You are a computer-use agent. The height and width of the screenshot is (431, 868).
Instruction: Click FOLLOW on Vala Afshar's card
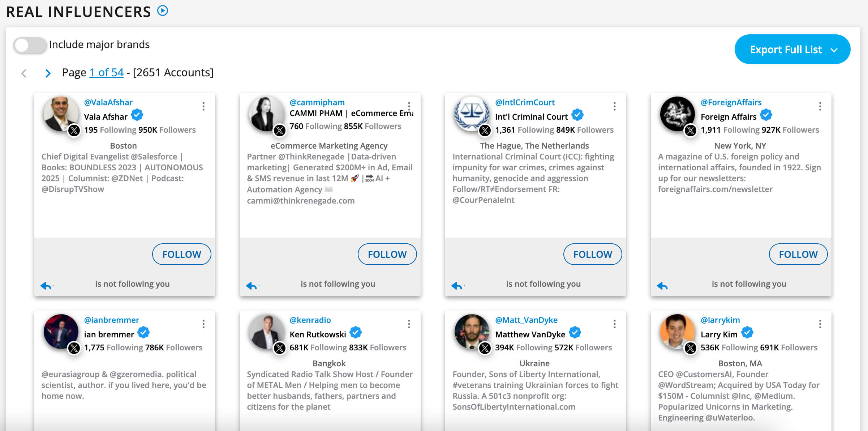coord(182,254)
